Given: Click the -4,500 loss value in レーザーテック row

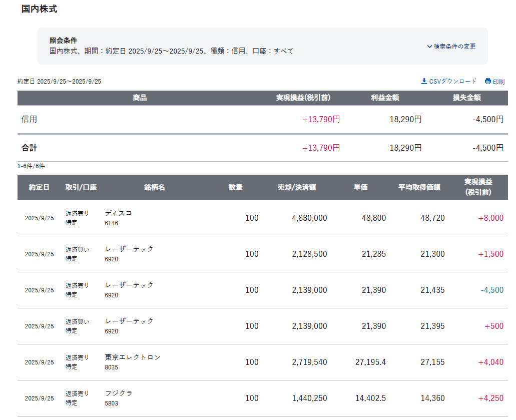Looking at the screenshot, I should point(491,290).
